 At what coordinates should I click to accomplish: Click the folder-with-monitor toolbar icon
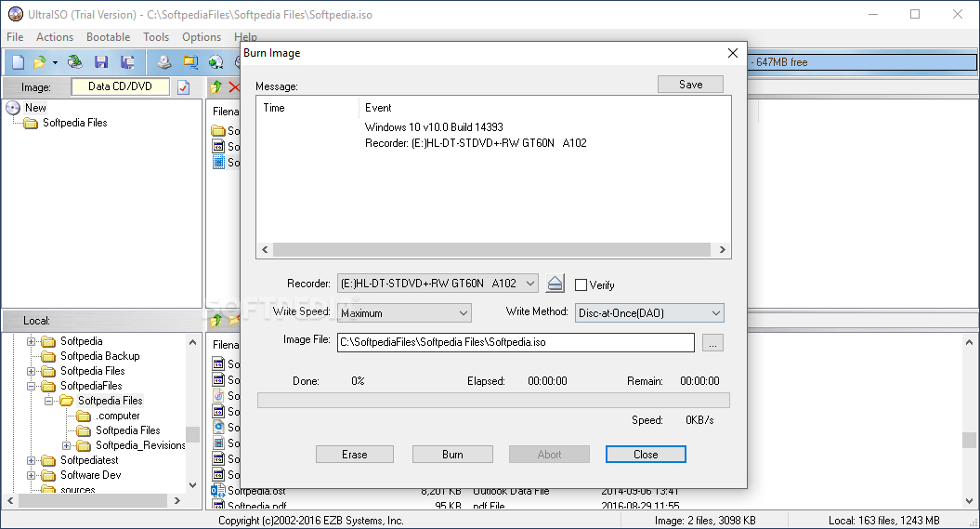(x=190, y=62)
